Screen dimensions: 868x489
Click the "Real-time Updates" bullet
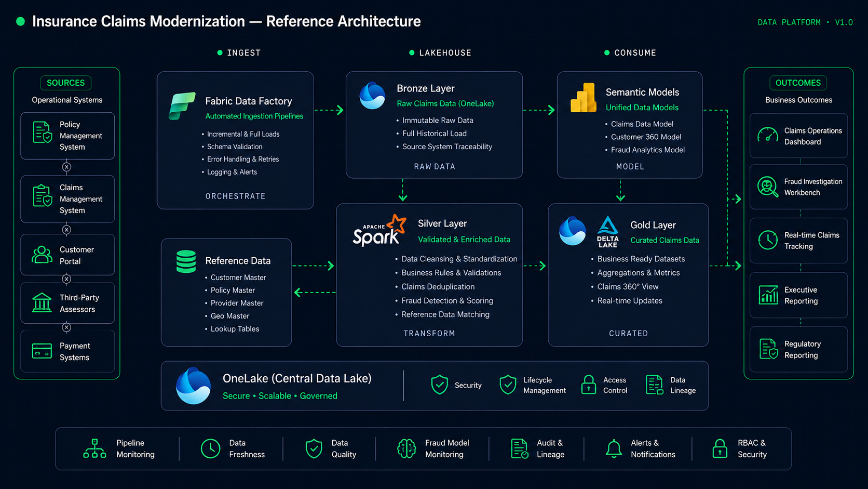[x=630, y=301]
